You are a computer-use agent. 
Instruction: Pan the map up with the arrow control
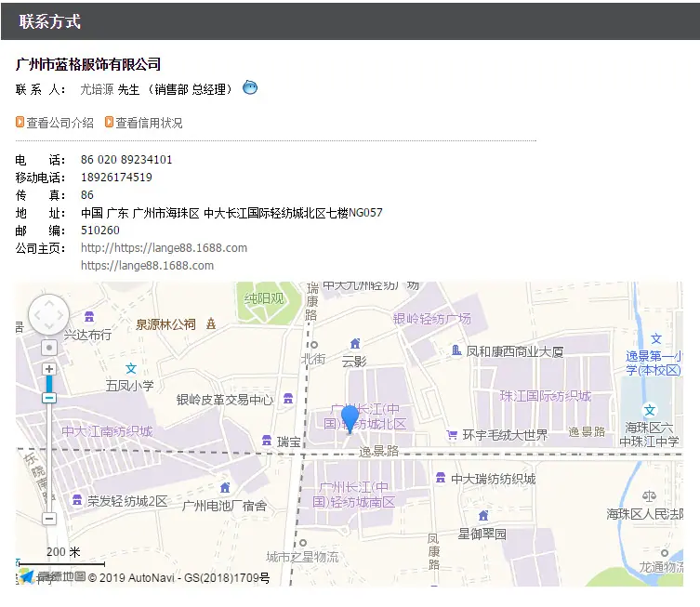point(48,304)
